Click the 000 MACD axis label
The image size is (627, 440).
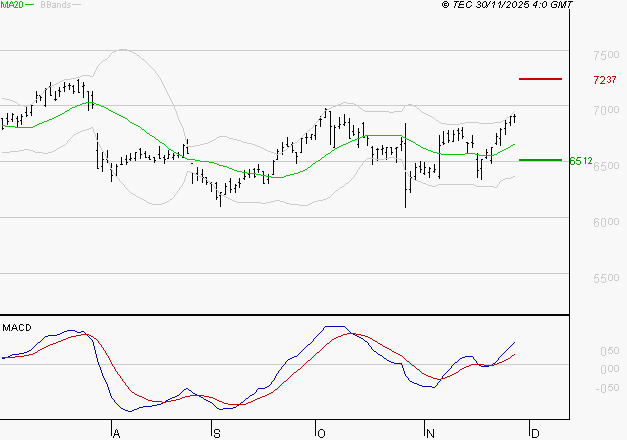click(x=610, y=369)
